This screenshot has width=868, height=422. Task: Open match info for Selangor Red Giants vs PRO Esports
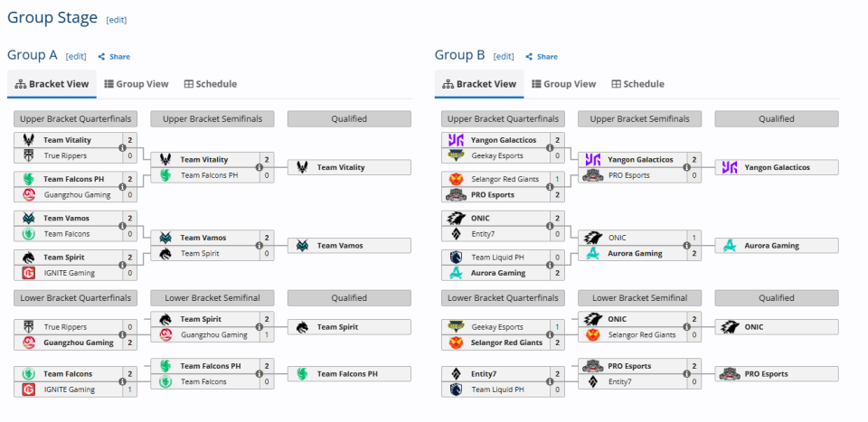550,187
